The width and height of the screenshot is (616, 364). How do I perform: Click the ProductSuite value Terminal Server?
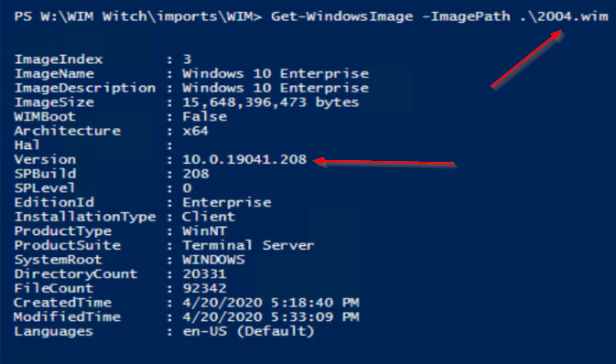248,245
